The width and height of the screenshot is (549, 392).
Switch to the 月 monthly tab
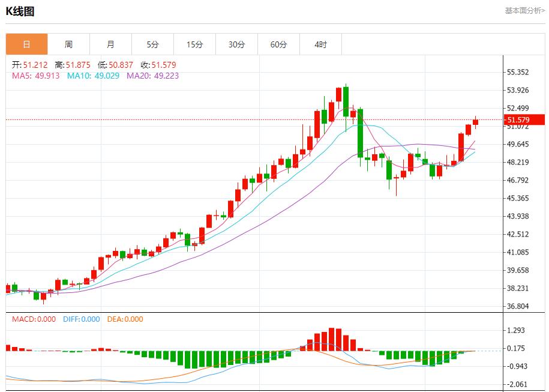110,44
